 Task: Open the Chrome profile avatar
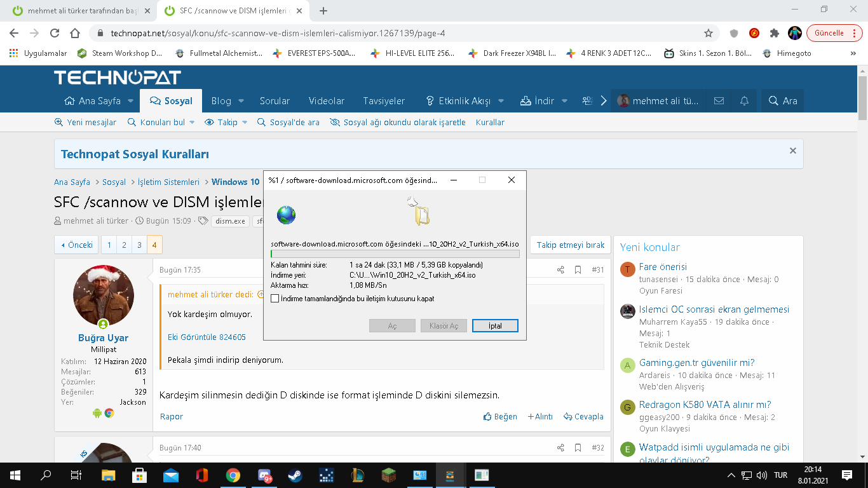coord(794,33)
